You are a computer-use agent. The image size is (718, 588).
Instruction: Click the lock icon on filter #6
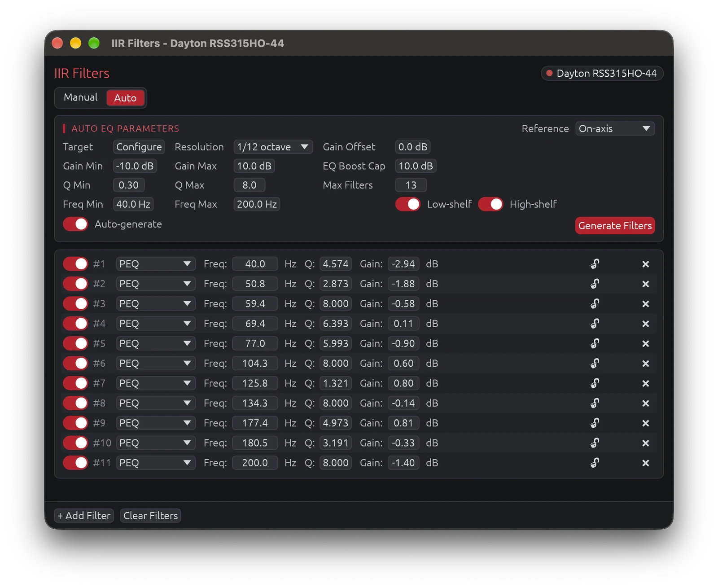[595, 363]
